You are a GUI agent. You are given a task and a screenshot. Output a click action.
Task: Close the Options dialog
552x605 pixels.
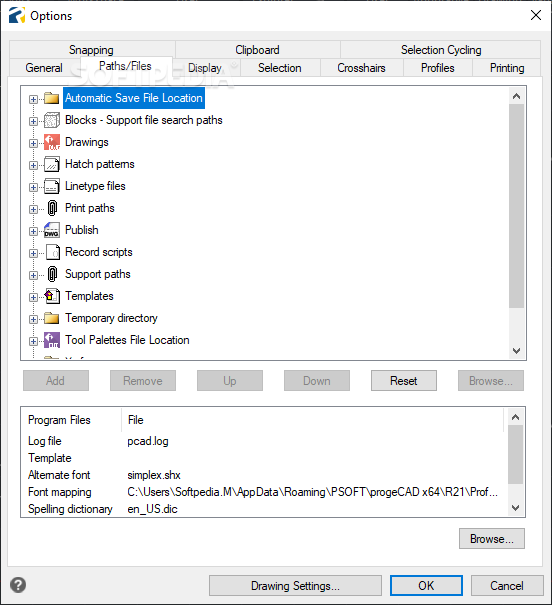coord(536,15)
